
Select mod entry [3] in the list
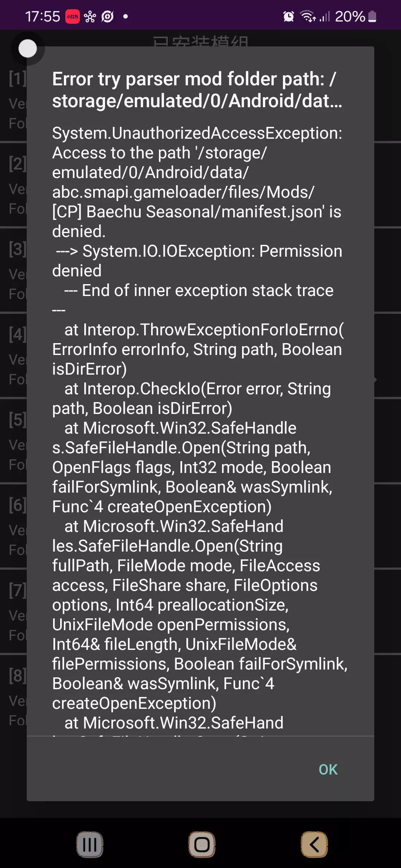click(15, 271)
